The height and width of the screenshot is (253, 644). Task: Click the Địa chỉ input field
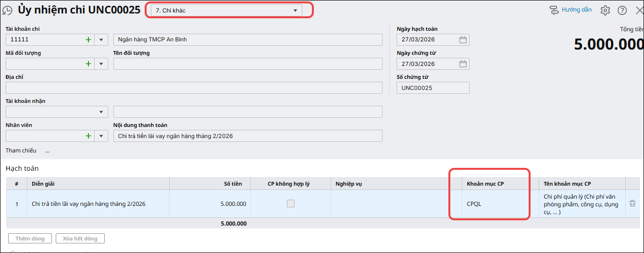(x=194, y=88)
